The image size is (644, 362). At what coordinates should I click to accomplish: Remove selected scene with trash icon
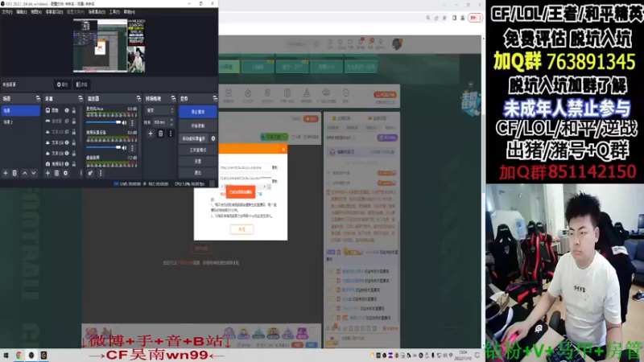point(14,173)
